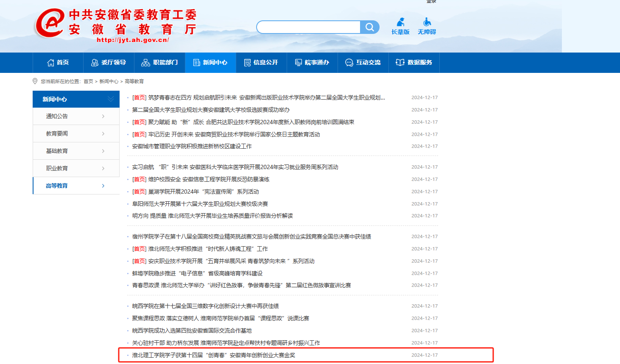Click the magnifier search button
This screenshot has height=364, width=620.
(369, 28)
